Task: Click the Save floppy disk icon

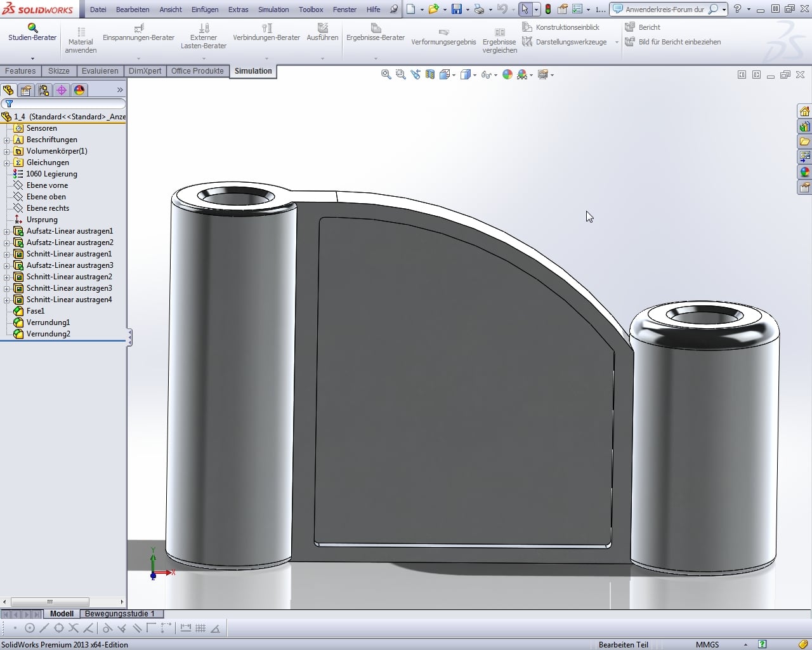Action: click(x=456, y=10)
